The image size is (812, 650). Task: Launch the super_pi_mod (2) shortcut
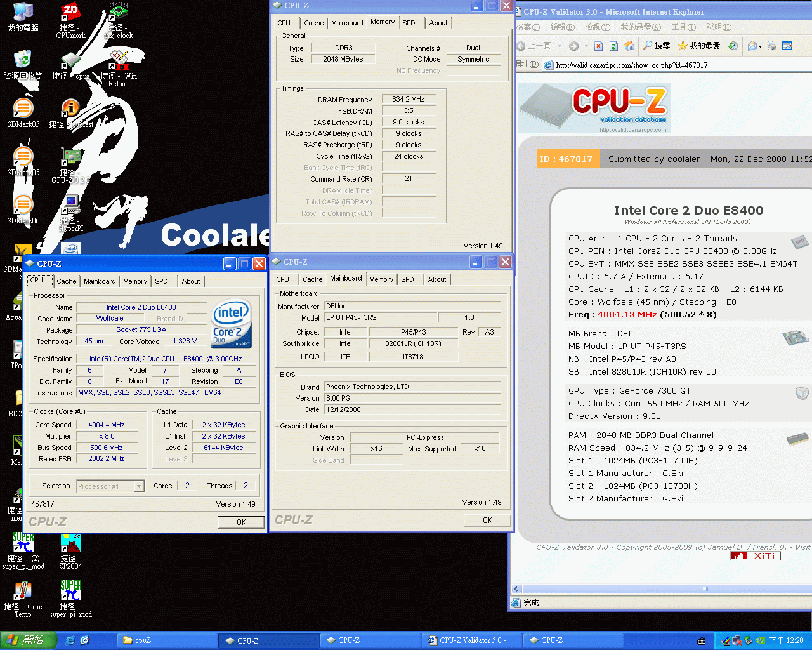coord(23,552)
